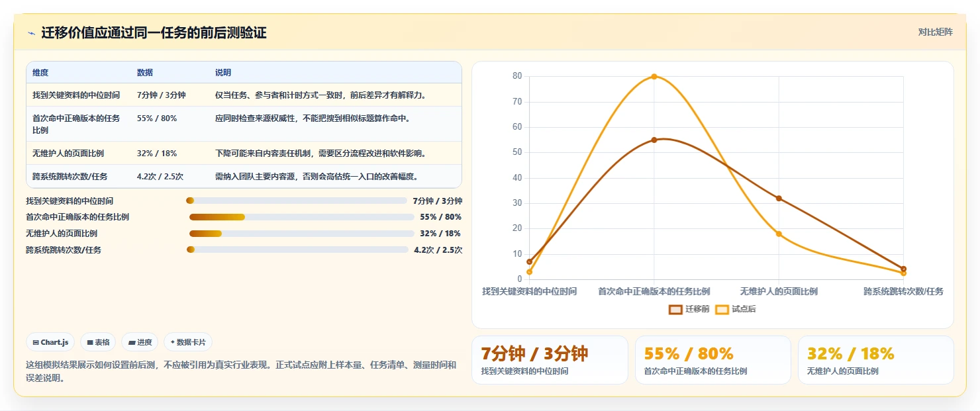Select the 表格 tag chip

(x=98, y=342)
